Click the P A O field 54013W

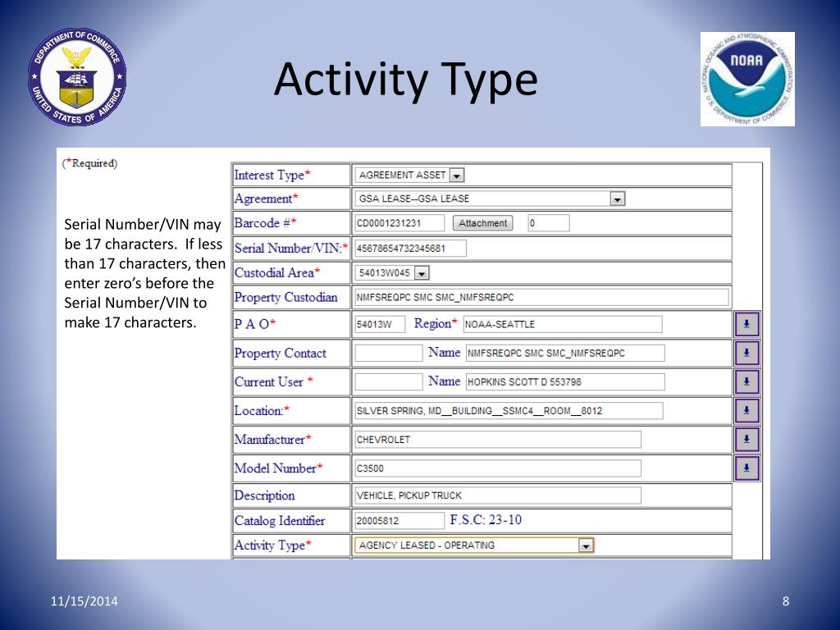click(380, 324)
